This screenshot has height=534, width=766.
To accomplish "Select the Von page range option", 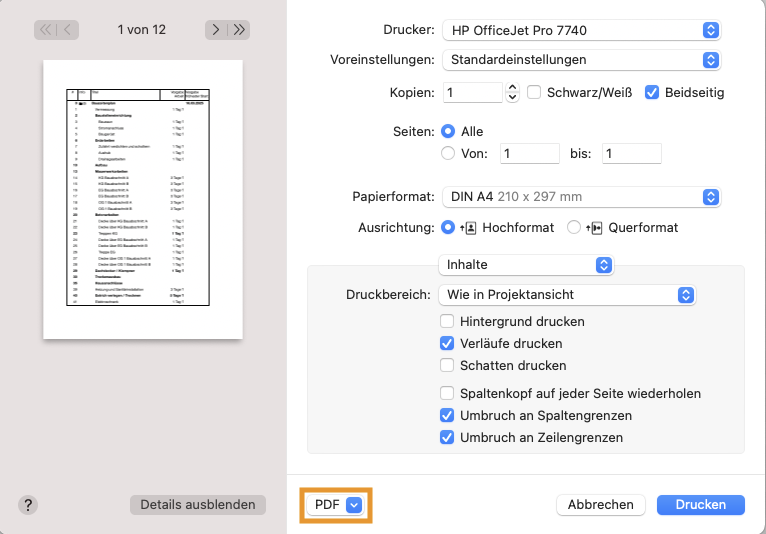I will (448, 154).
